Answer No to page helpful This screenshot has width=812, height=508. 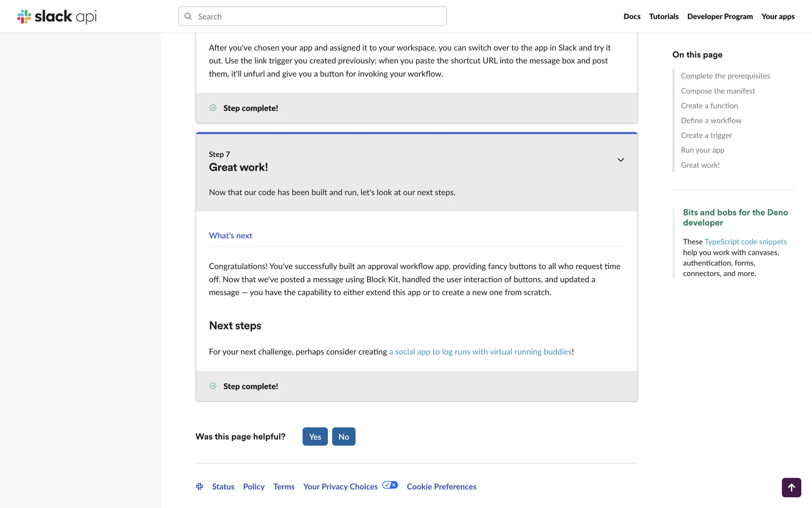[x=343, y=436]
